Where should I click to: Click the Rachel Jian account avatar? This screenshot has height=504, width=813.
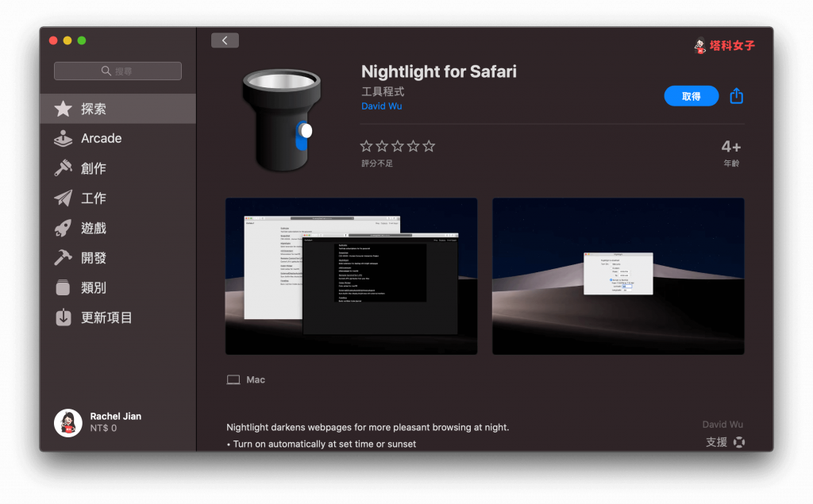coord(68,422)
